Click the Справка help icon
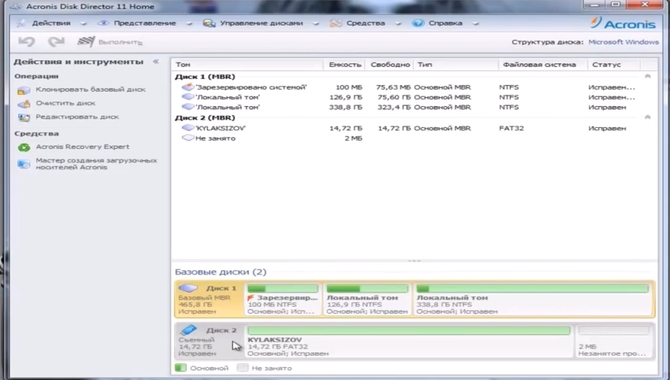The height and width of the screenshot is (380, 670). [x=418, y=23]
